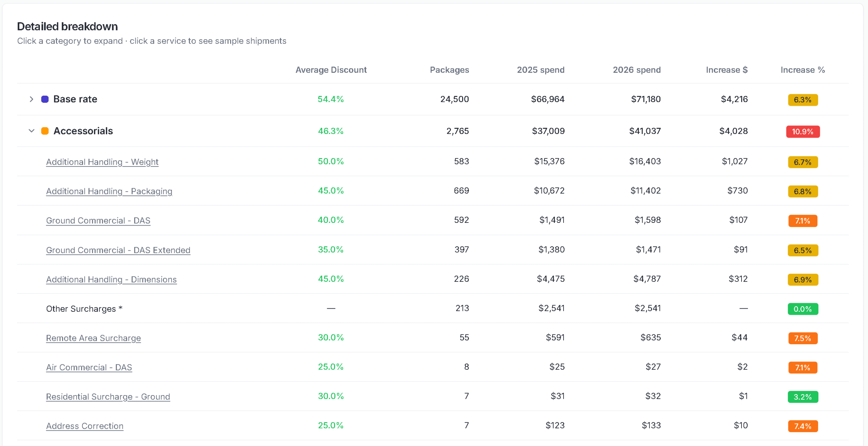Open Ground Commercial - DAS Extended link

coord(118,250)
